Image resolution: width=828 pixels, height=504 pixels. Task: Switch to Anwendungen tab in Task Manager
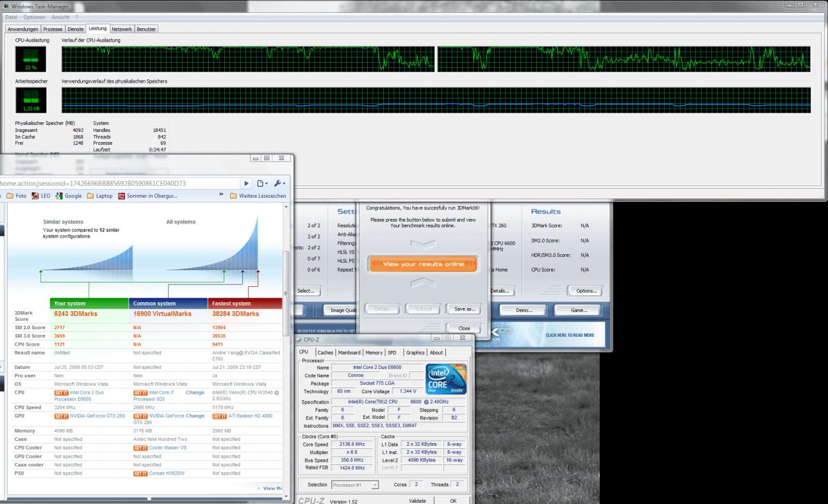click(x=22, y=29)
